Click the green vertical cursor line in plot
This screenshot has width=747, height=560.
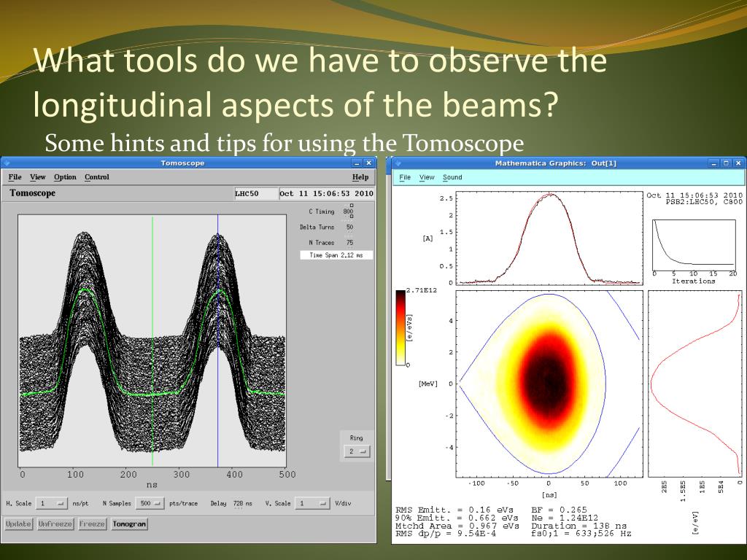pyautogui.click(x=152, y=341)
